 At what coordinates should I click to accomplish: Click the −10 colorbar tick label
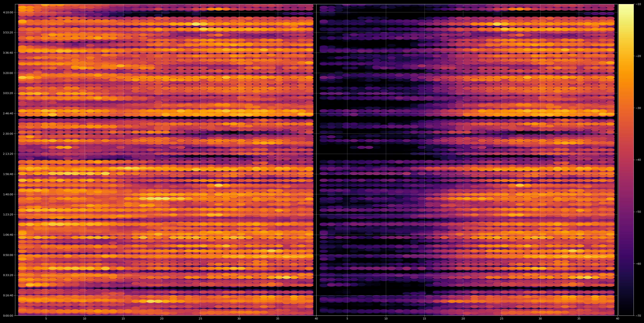point(638,4)
